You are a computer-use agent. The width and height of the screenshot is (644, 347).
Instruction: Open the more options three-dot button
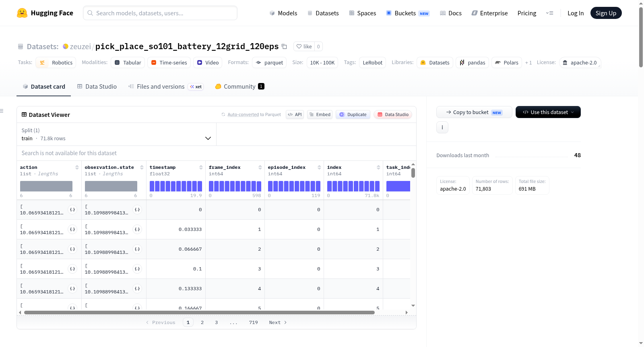pyautogui.click(x=442, y=127)
